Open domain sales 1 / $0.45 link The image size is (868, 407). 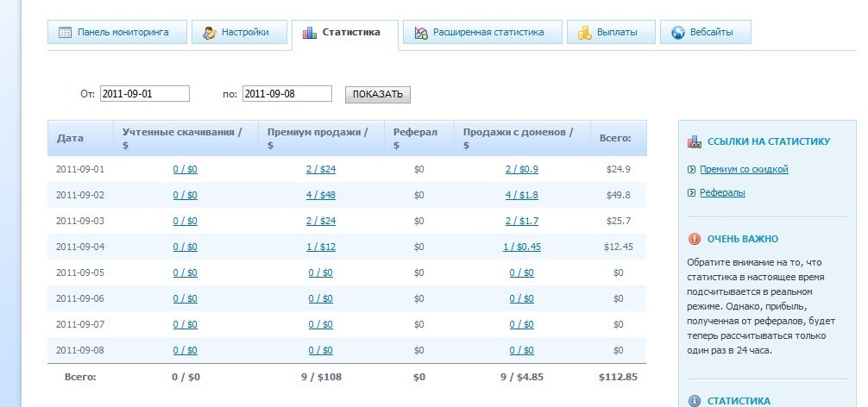pos(521,247)
